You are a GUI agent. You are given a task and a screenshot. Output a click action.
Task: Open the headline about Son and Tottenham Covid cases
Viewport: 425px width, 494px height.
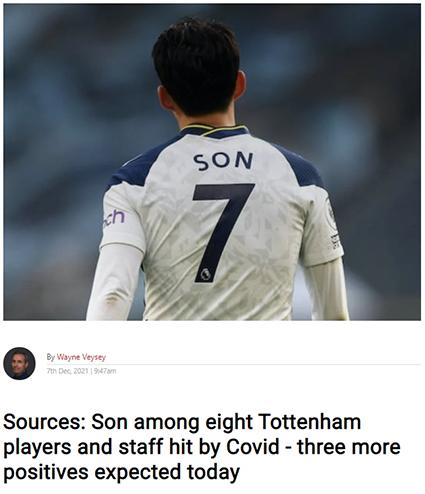[202, 447]
